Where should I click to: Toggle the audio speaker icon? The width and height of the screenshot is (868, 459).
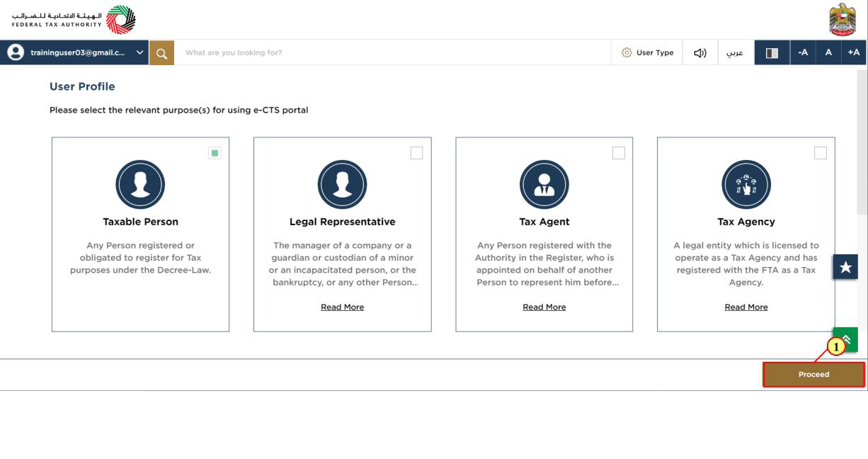click(x=700, y=52)
